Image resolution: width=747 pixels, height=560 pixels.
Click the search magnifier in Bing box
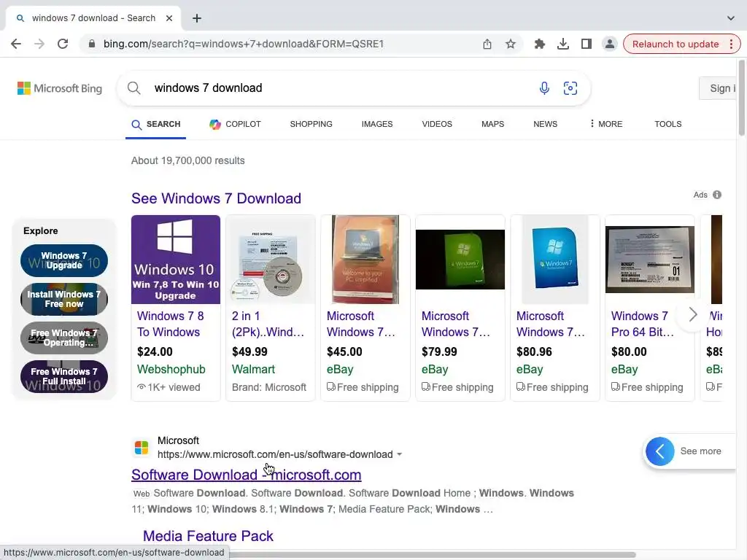point(134,87)
